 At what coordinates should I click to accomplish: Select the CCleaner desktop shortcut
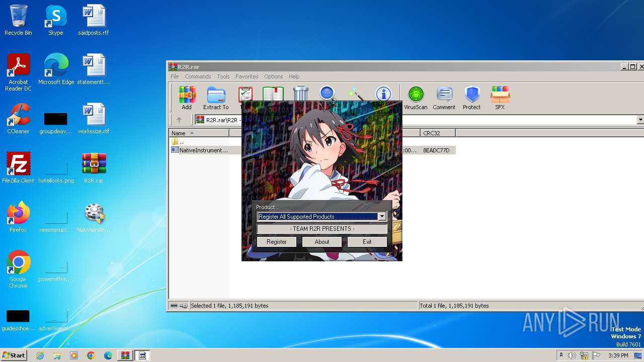click(x=18, y=119)
